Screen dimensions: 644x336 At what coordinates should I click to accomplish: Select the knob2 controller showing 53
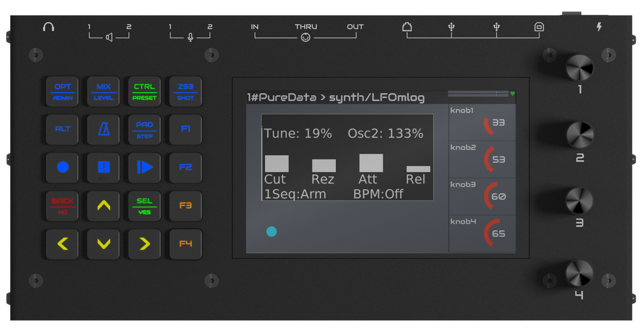482,159
